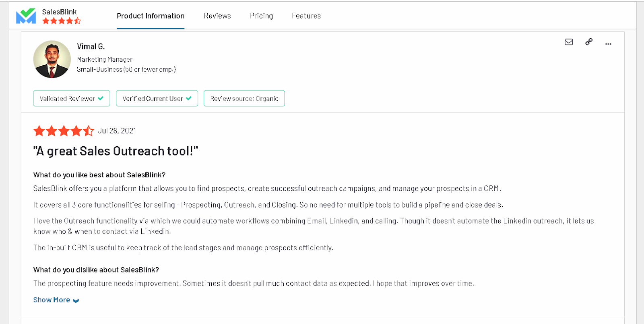Click the review date Jul 28, 2021
Image resolution: width=644 pixels, height=324 pixels.
coord(117,131)
